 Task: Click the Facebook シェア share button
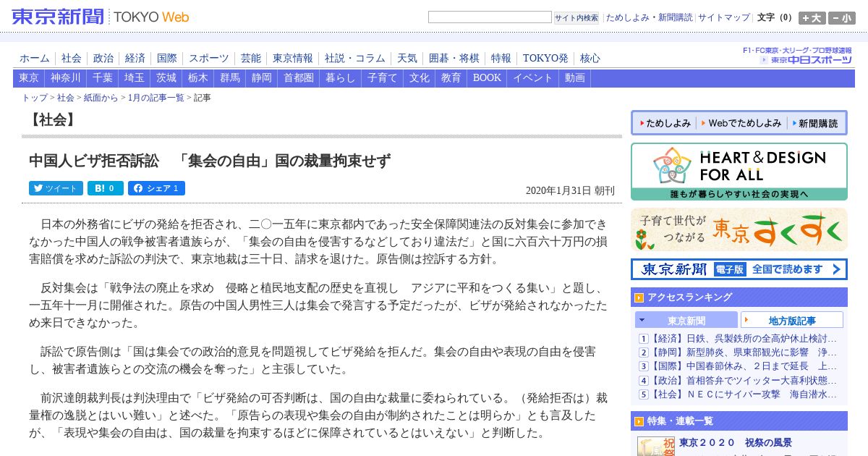click(x=156, y=188)
